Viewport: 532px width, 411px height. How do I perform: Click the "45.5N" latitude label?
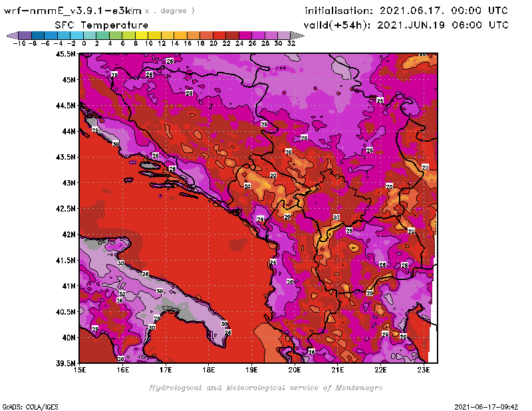(65, 54)
